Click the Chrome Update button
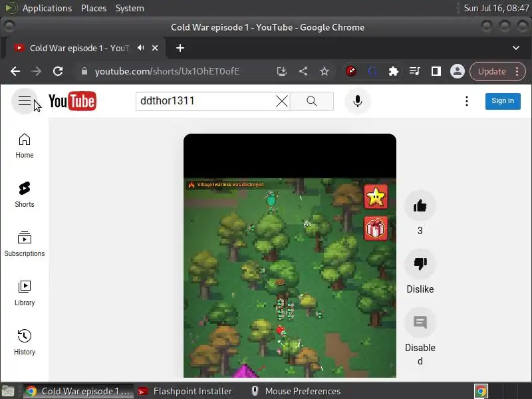 coord(492,72)
